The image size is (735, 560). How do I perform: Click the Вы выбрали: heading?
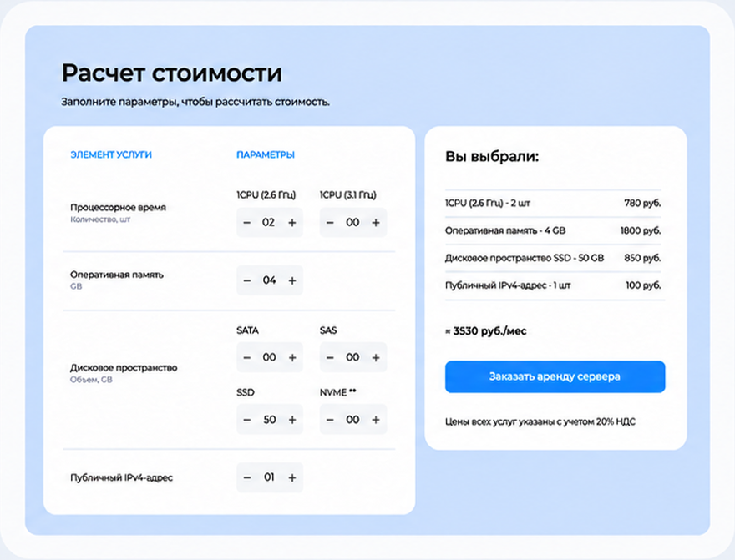pos(492,156)
